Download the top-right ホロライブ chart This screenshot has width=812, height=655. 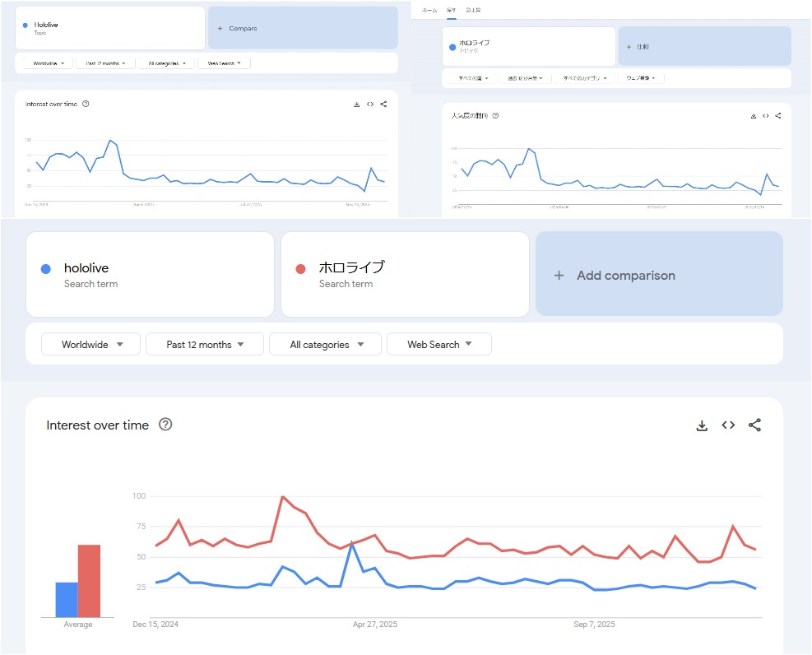pyautogui.click(x=754, y=116)
